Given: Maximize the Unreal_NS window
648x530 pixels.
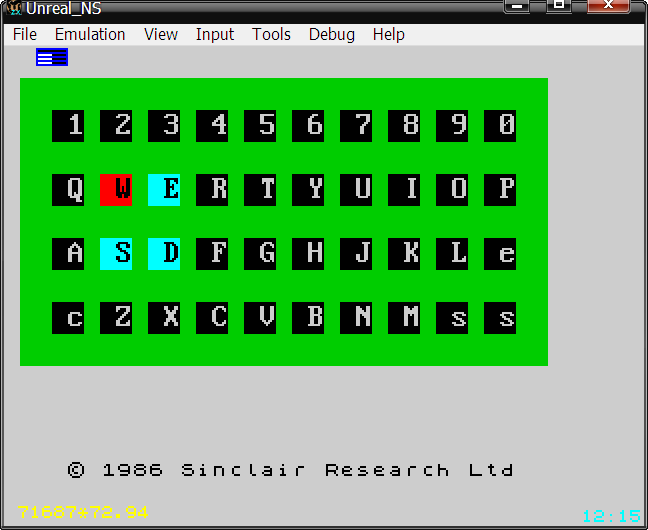Looking at the screenshot, I should pos(559,5).
